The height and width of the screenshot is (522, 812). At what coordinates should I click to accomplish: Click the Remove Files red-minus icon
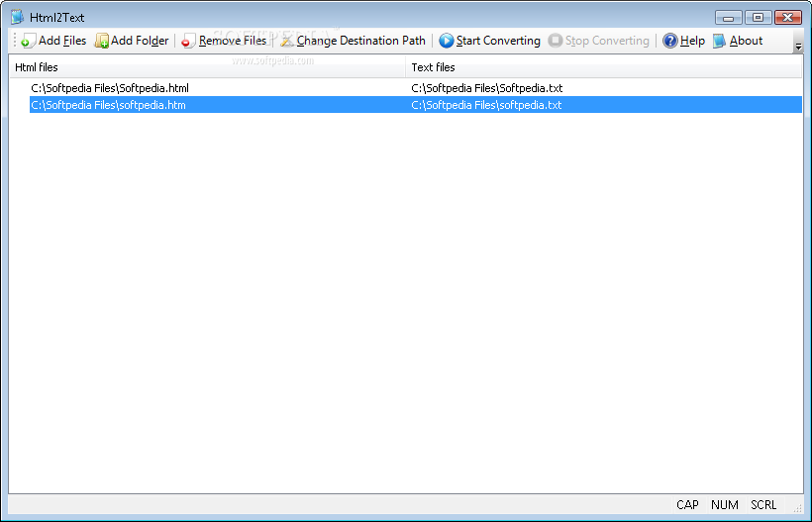pyautogui.click(x=188, y=41)
